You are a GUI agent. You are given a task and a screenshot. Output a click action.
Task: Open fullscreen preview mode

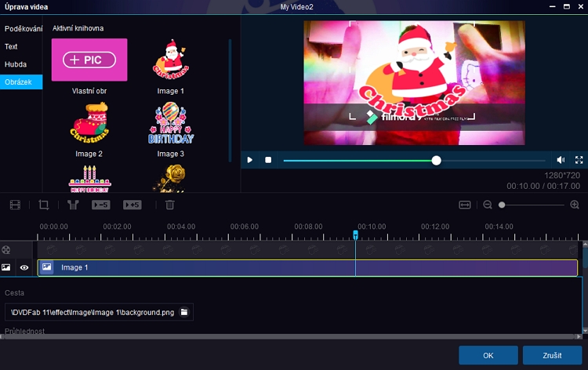pyautogui.click(x=579, y=160)
